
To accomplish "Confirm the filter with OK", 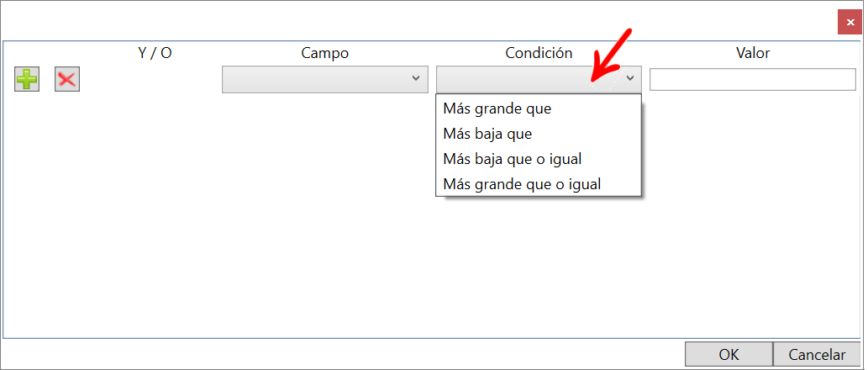I will click(729, 354).
